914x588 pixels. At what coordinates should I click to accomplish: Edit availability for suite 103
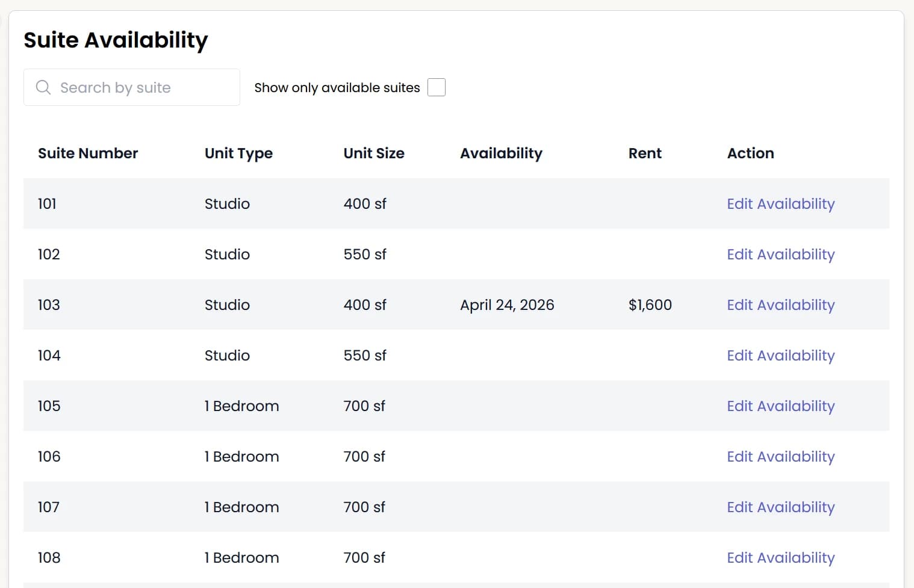pos(780,305)
